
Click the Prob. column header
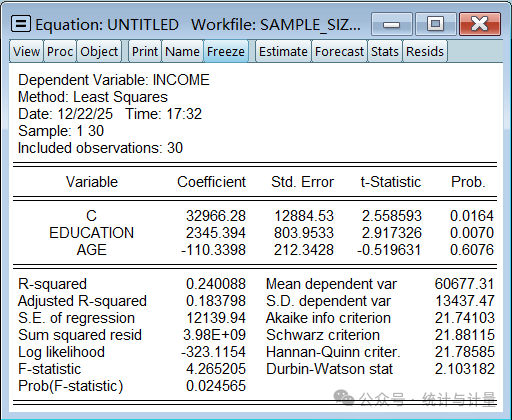click(x=468, y=182)
